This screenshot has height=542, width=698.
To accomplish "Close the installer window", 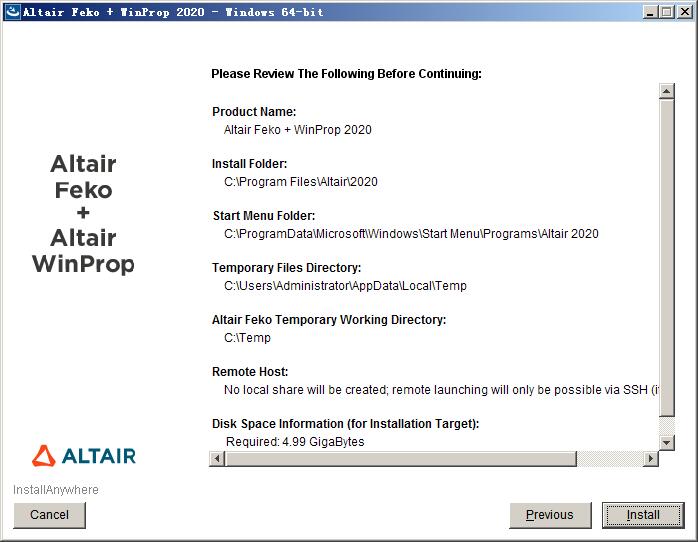I will (x=685, y=12).
